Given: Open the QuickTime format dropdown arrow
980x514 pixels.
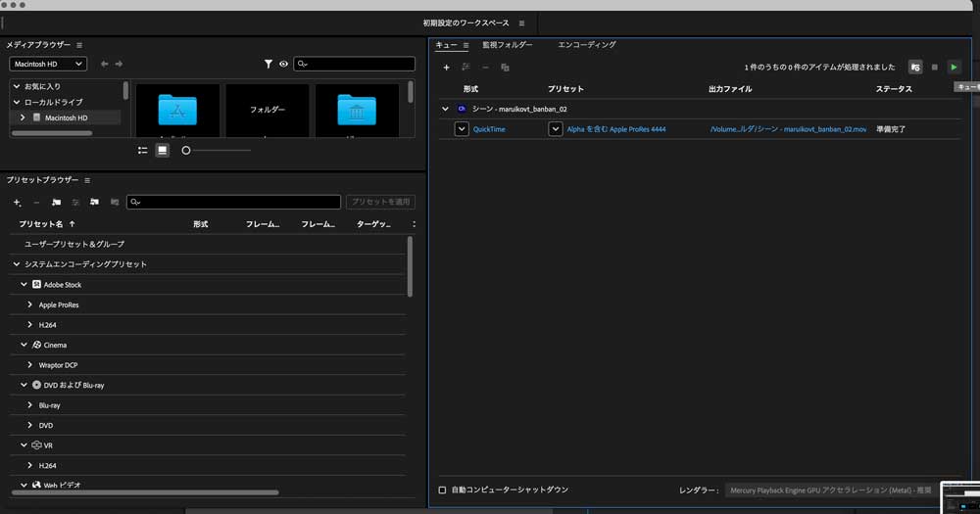Looking at the screenshot, I should pos(462,129).
